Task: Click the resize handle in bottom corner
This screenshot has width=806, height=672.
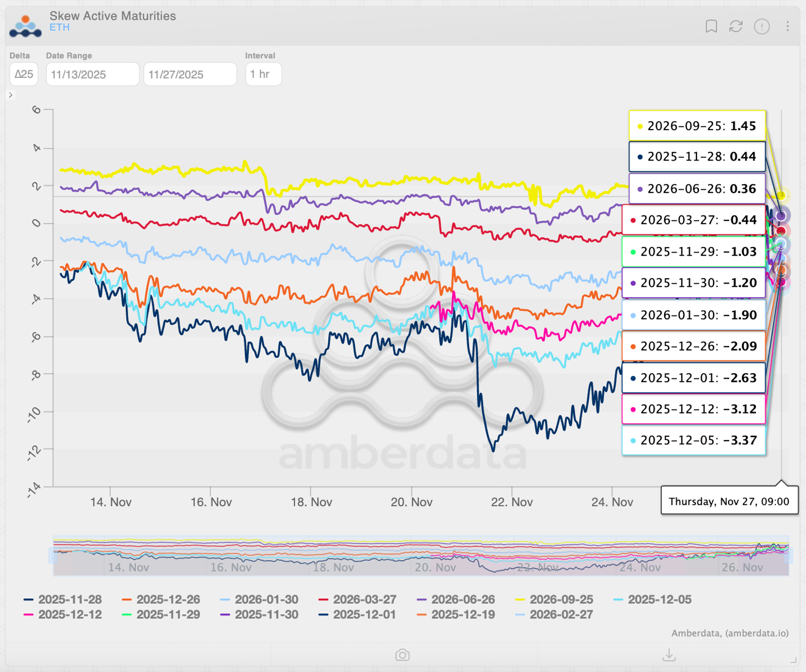Action: coord(793,660)
